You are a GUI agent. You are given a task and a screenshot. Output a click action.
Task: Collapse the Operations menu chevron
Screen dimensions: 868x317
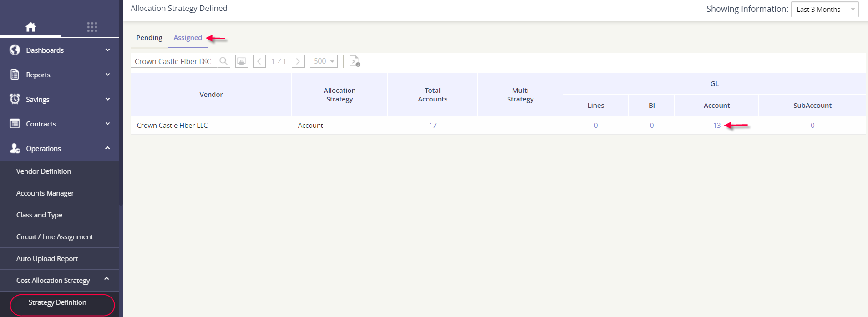point(108,148)
